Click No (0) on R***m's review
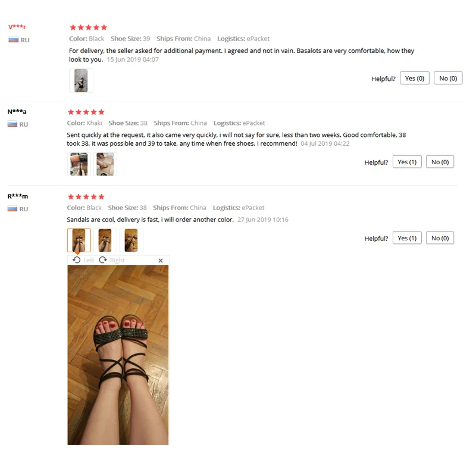Image resolution: width=476 pixels, height=476 pixels. (x=440, y=238)
